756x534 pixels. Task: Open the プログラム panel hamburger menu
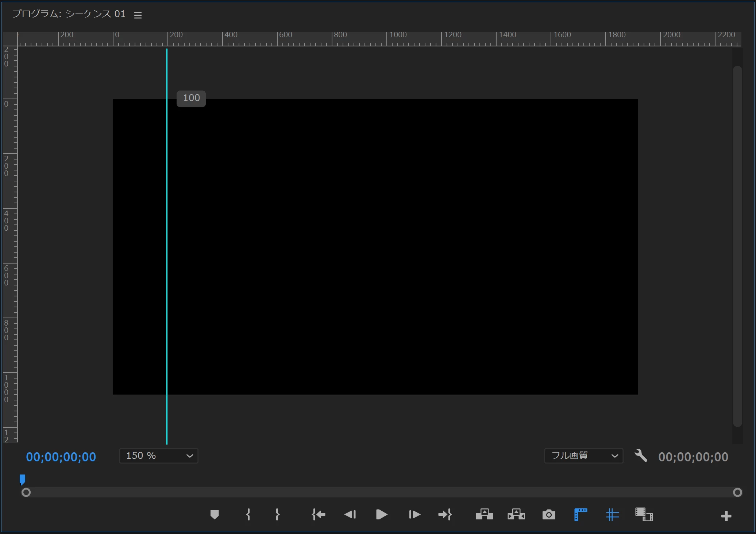[138, 15]
